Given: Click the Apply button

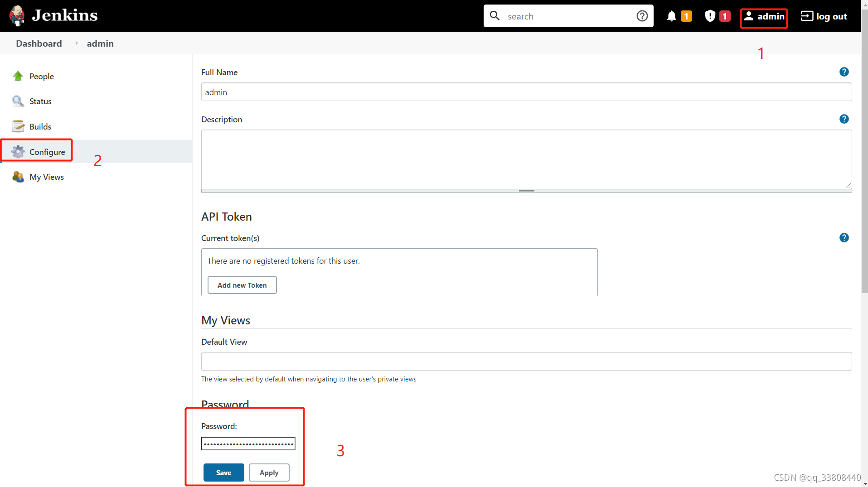Looking at the screenshot, I should click(x=269, y=473).
